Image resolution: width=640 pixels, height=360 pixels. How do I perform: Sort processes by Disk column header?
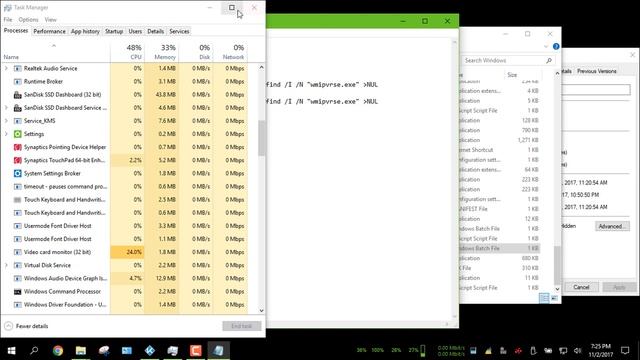click(196, 52)
